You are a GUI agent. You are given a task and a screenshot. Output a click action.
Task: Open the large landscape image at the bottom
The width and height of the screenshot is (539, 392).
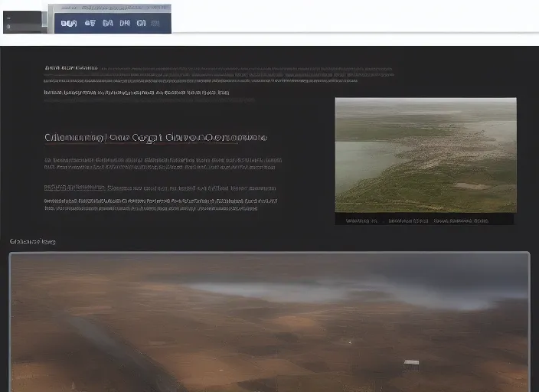[x=269, y=322]
